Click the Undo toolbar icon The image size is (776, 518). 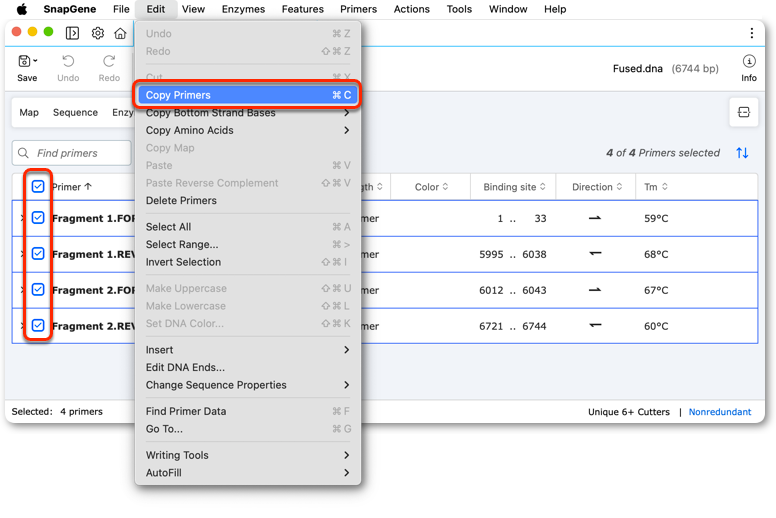click(68, 61)
